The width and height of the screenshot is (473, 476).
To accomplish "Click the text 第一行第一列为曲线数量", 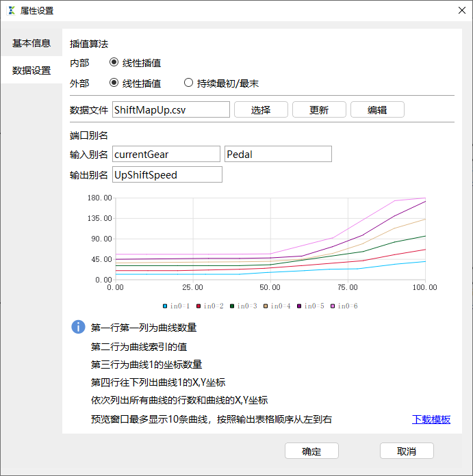I will tap(144, 328).
